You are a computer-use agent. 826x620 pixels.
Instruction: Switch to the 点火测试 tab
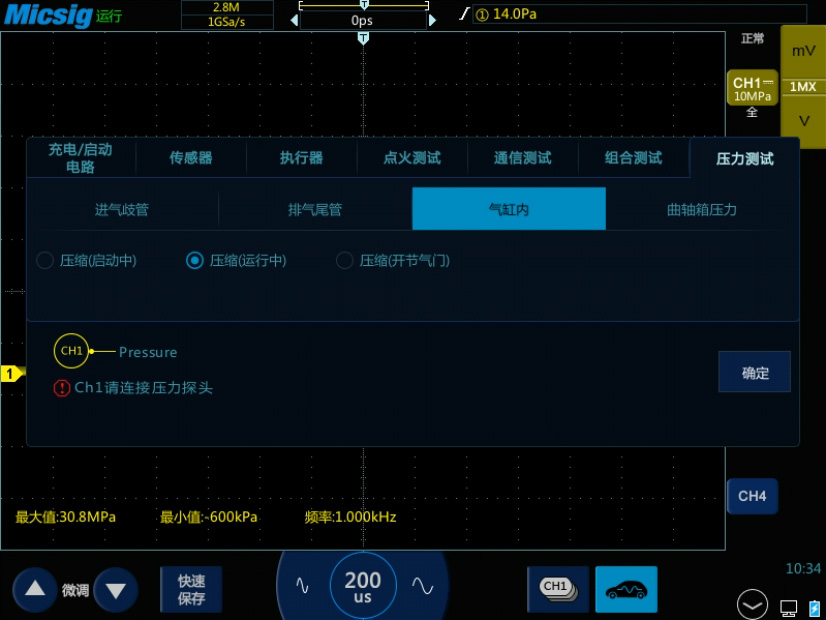coord(412,158)
